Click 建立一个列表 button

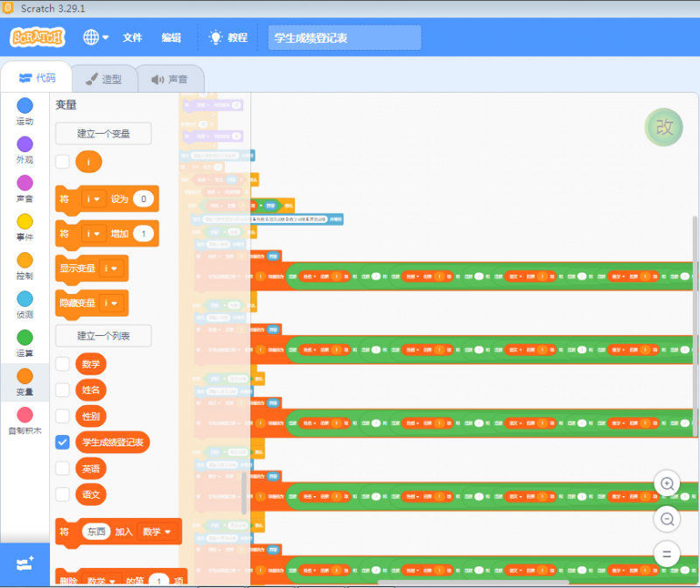103,336
